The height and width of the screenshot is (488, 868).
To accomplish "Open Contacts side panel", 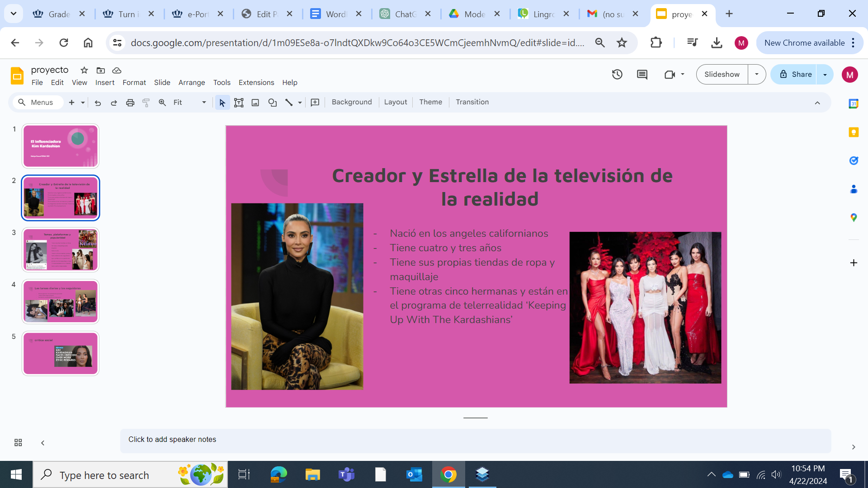I will click(854, 189).
